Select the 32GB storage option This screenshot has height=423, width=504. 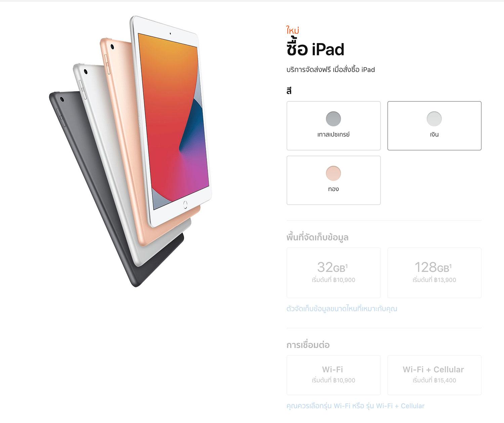pos(334,273)
